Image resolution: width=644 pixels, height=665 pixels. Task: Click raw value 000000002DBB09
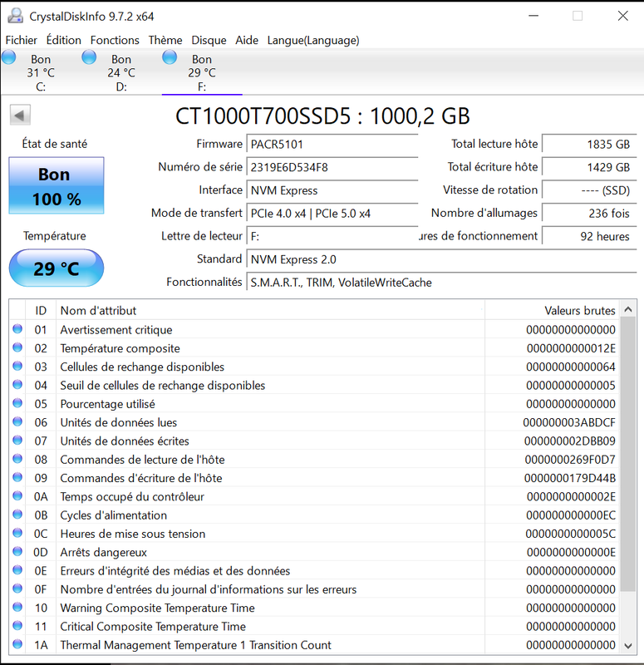click(x=569, y=441)
